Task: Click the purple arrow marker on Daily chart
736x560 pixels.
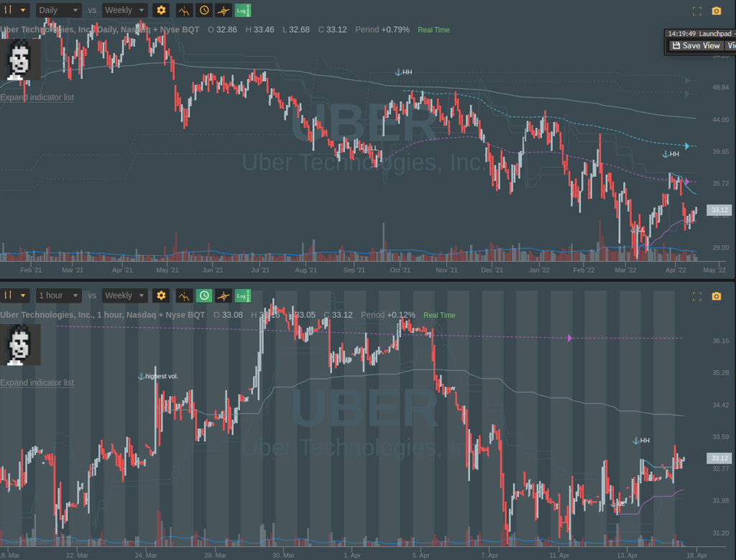Action: tap(686, 182)
